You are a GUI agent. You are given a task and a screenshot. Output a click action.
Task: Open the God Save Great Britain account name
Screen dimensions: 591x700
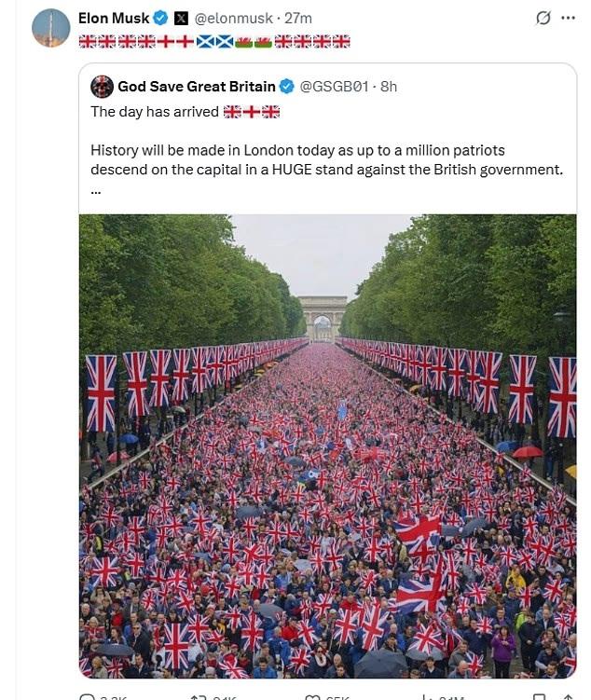click(x=196, y=87)
